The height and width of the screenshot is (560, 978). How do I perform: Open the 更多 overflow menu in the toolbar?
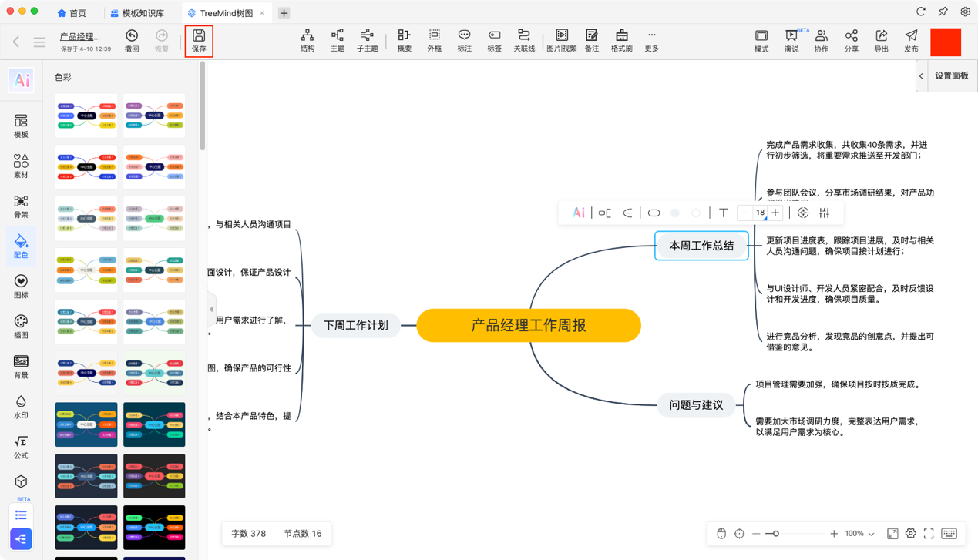pos(651,40)
